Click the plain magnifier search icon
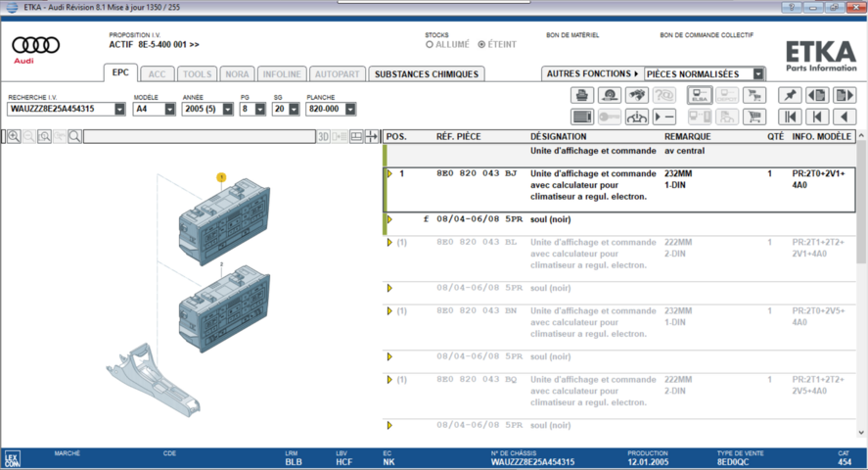The width and height of the screenshot is (868, 470). pyautogui.click(x=74, y=136)
